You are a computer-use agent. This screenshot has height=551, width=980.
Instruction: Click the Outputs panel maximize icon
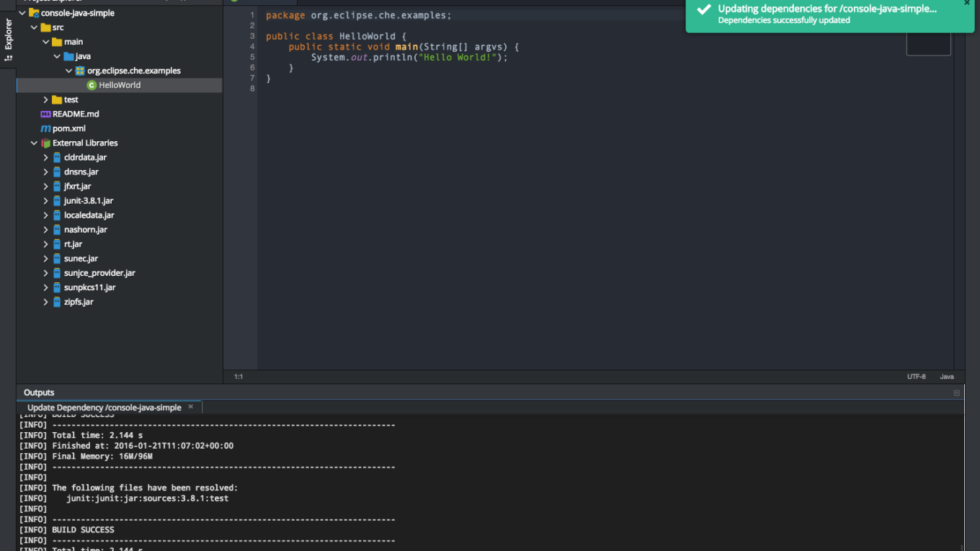pos(957,393)
